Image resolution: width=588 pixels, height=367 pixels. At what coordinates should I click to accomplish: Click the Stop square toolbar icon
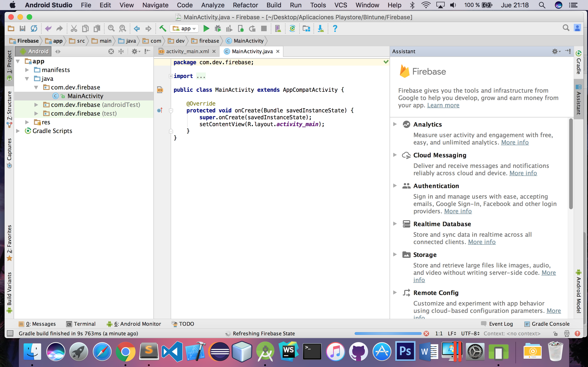[264, 29]
